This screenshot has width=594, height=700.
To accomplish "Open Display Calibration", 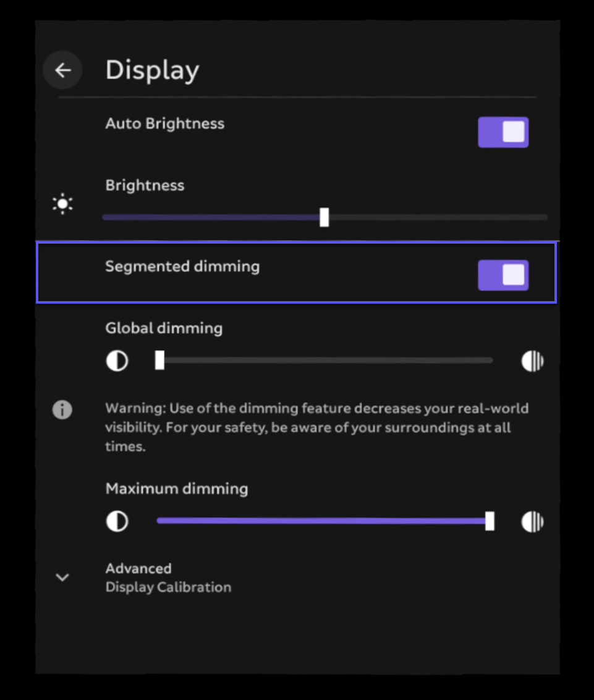I will point(168,587).
